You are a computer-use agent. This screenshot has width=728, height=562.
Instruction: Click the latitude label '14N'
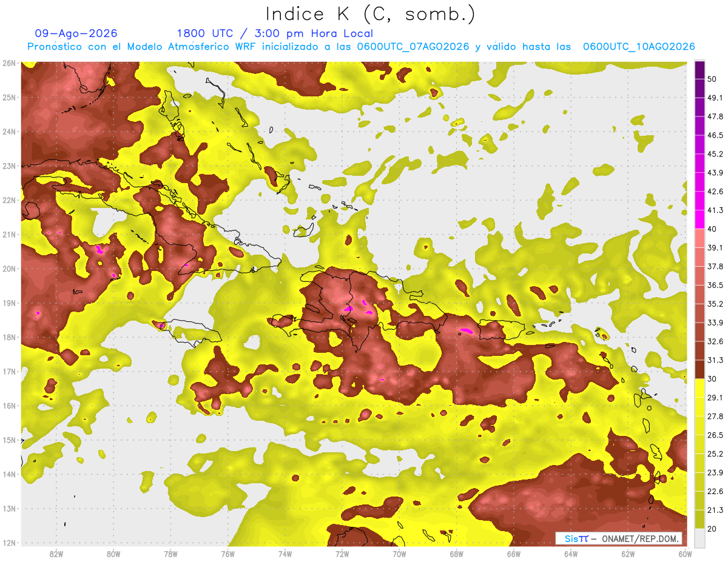click(9, 474)
